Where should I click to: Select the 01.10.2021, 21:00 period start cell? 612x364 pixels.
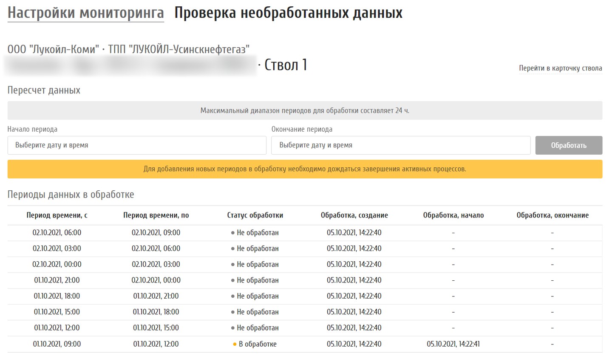57,280
